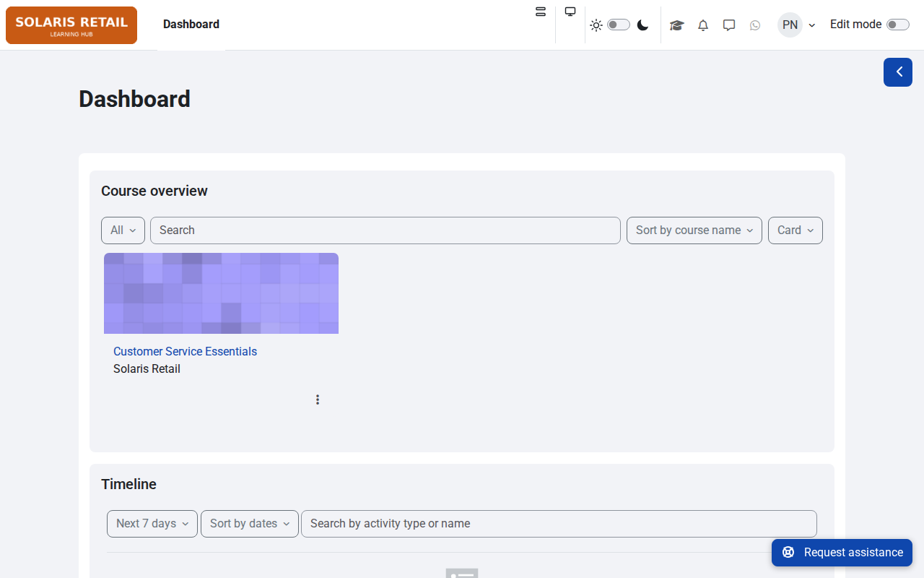Open the graduation cap courses icon
The width and height of the screenshot is (924, 578).
click(676, 25)
